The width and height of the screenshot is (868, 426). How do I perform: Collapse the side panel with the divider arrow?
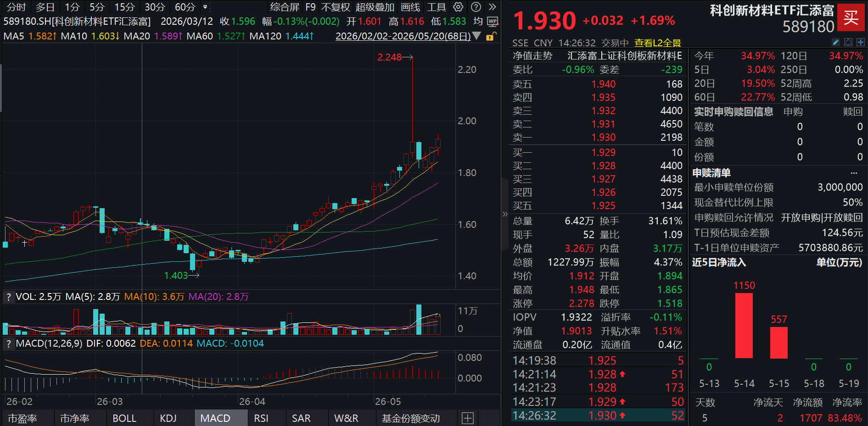[505, 214]
